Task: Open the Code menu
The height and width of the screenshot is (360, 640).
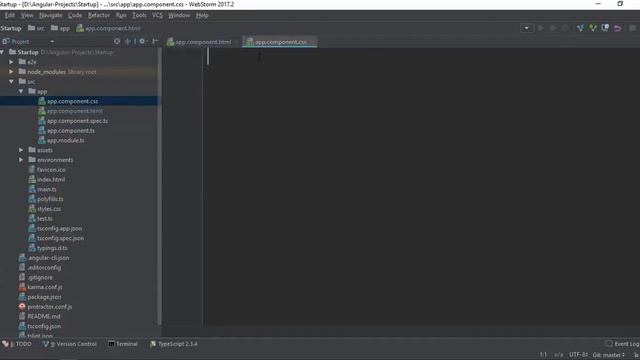Action: 75,15
